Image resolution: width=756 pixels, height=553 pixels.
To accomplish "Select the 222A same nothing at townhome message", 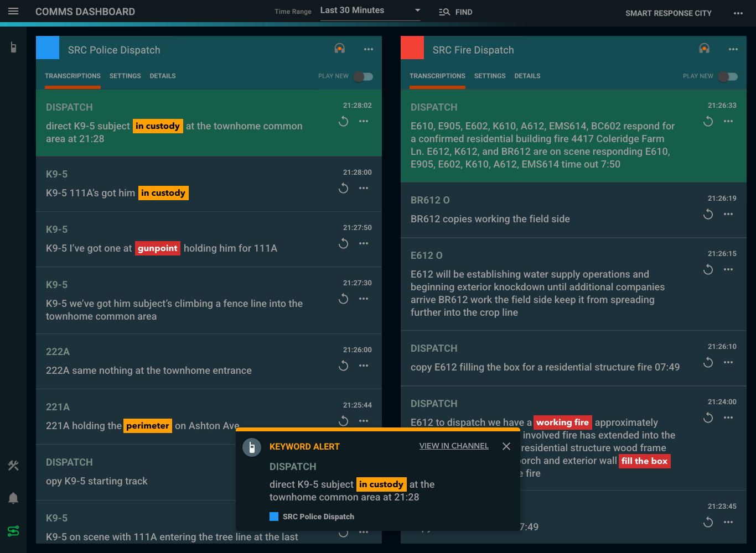I will pos(209,362).
